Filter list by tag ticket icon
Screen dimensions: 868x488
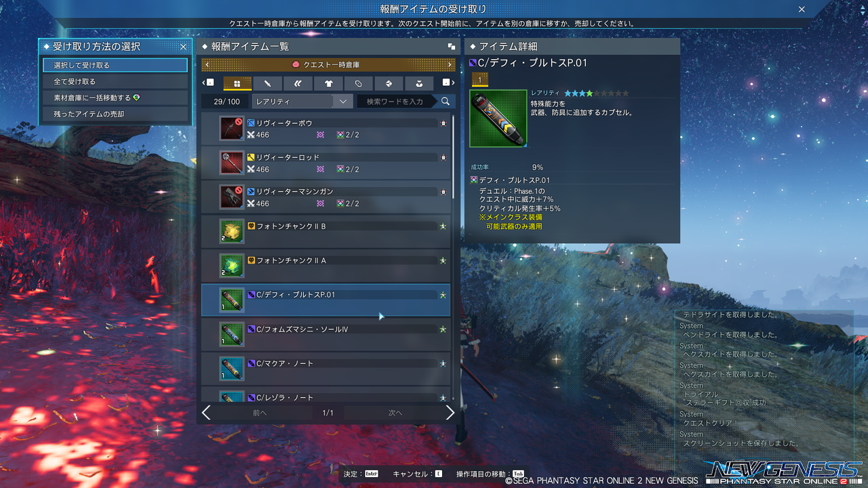359,83
